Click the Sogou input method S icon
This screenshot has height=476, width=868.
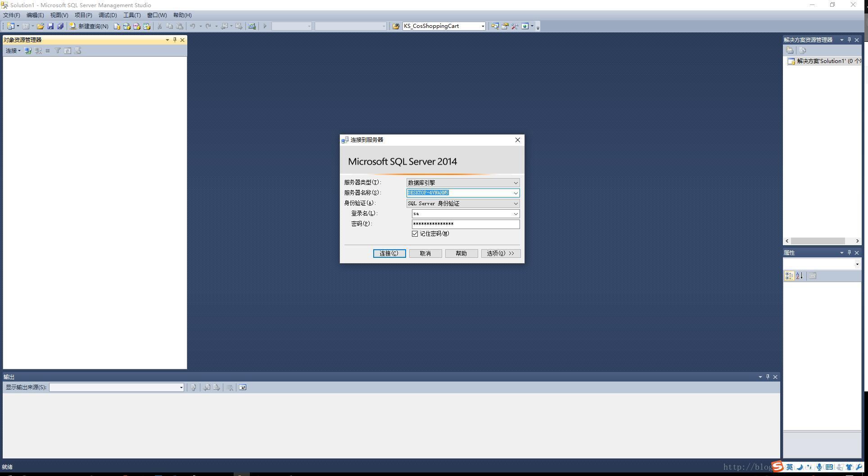[x=778, y=467]
